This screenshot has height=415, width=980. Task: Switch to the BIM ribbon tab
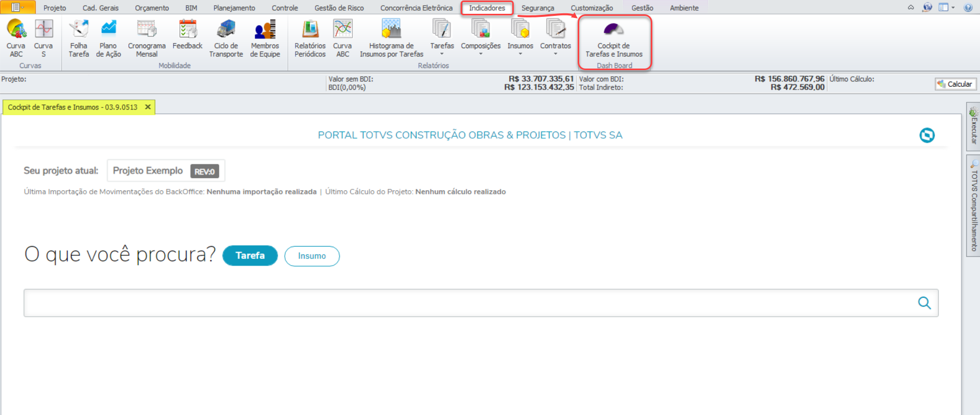(x=191, y=8)
